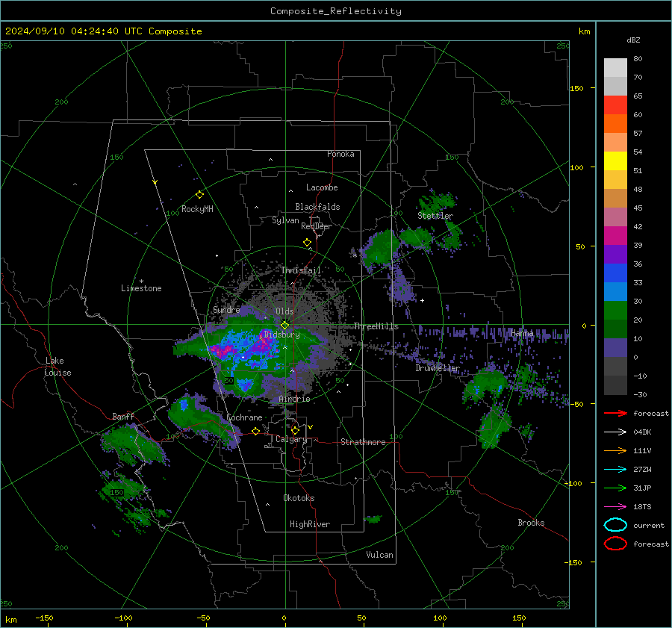Click the dBZ legend heading

[x=633, y=40]
